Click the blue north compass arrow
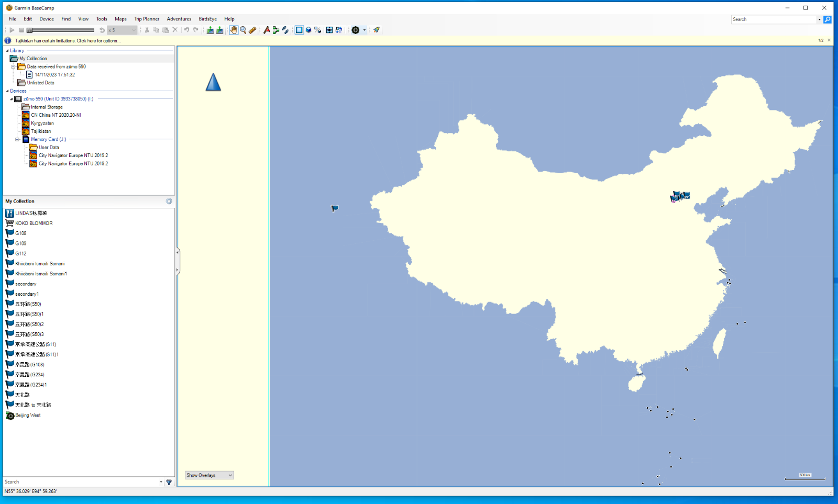 point(213,82)
